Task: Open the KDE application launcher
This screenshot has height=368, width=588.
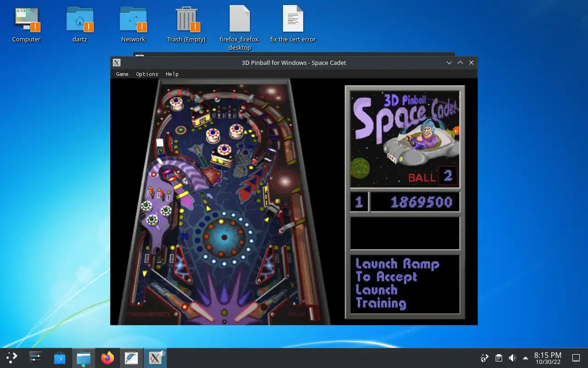Action: [x=12, y=357]
